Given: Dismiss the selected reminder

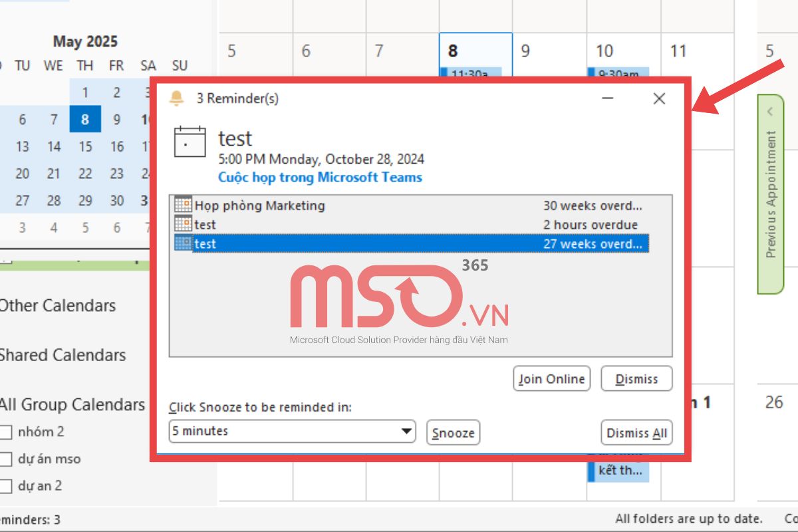Looking at the screenshot, I should pyautogui.click(x=636, y=379).
